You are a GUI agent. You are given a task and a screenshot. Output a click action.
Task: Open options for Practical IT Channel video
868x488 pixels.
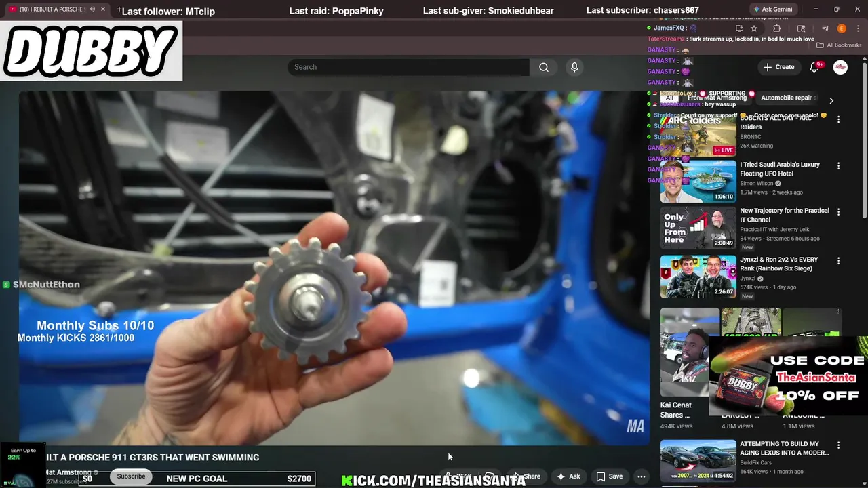click(x=838, y=211)
